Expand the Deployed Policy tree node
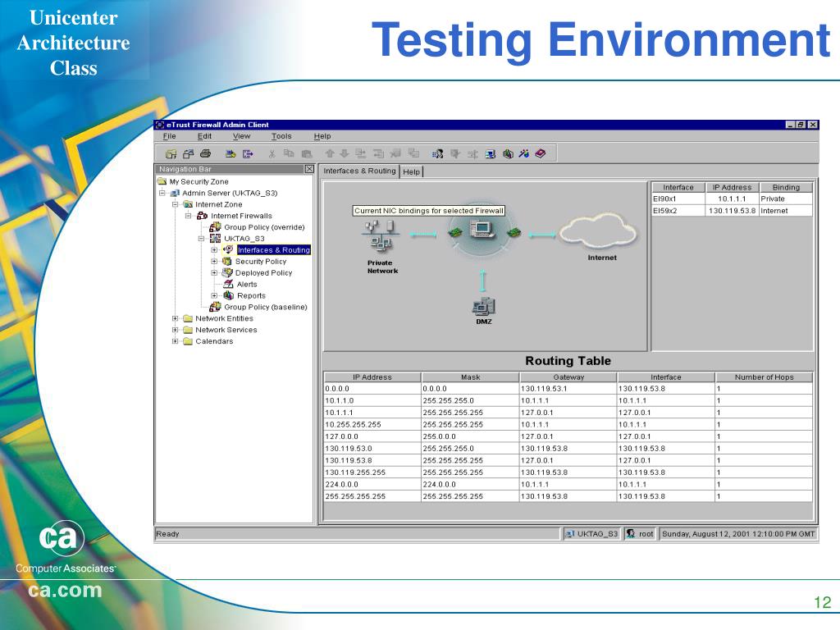This screenshot has height=630, width=840. pos(214,272)
